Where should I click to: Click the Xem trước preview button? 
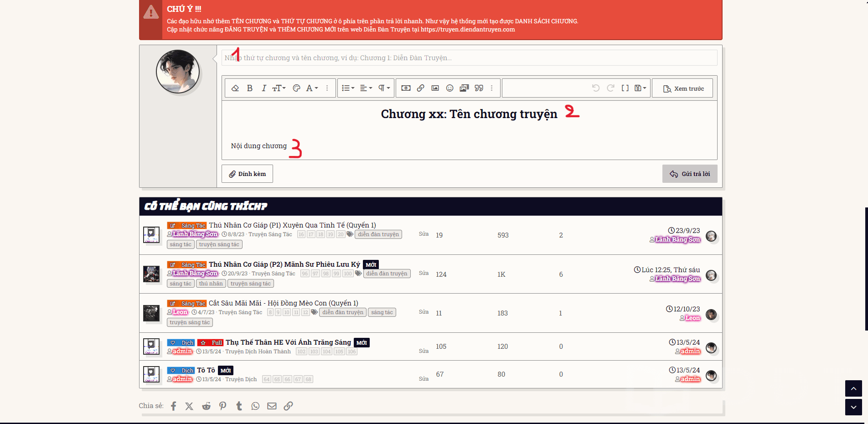(x=682, y=88)
